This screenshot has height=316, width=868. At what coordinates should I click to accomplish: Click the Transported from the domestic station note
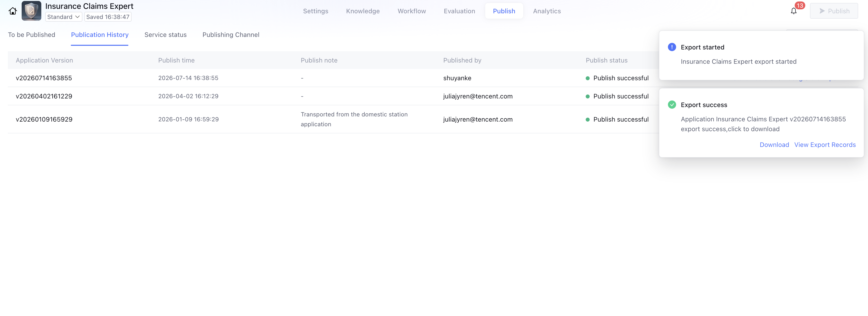(354, 119)
